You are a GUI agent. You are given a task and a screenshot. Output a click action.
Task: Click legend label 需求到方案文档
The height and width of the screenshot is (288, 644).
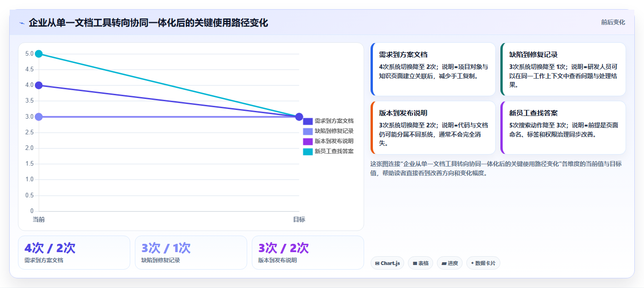(334, 121)
